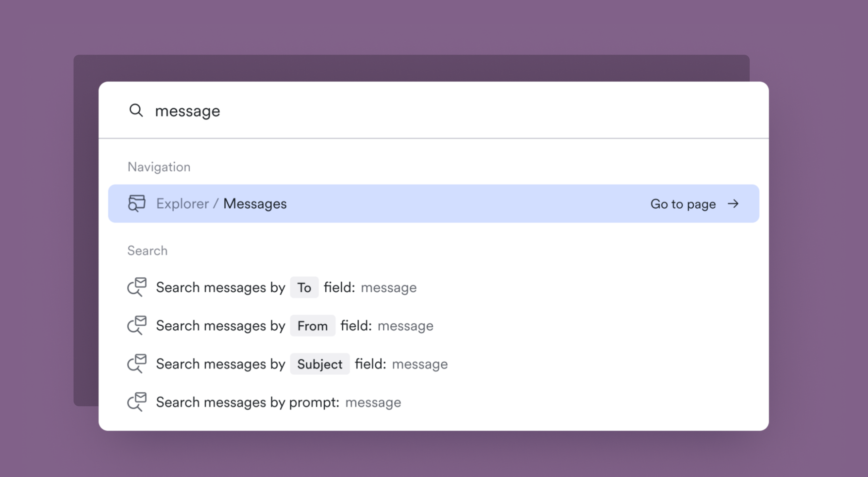Screen dimensions: 868x477
Task: Click the 'From' field tag
Action: coord(312,326)
